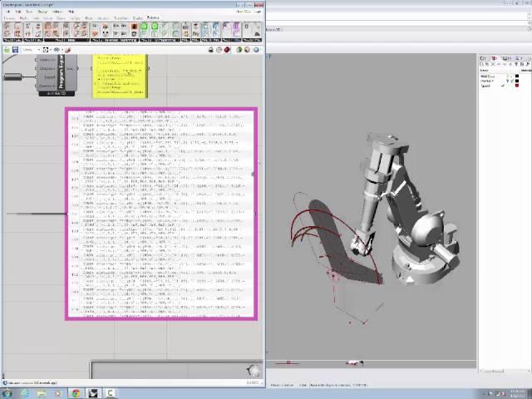Open the Windows Start button
532x399 pixels.
pos(7,393)
